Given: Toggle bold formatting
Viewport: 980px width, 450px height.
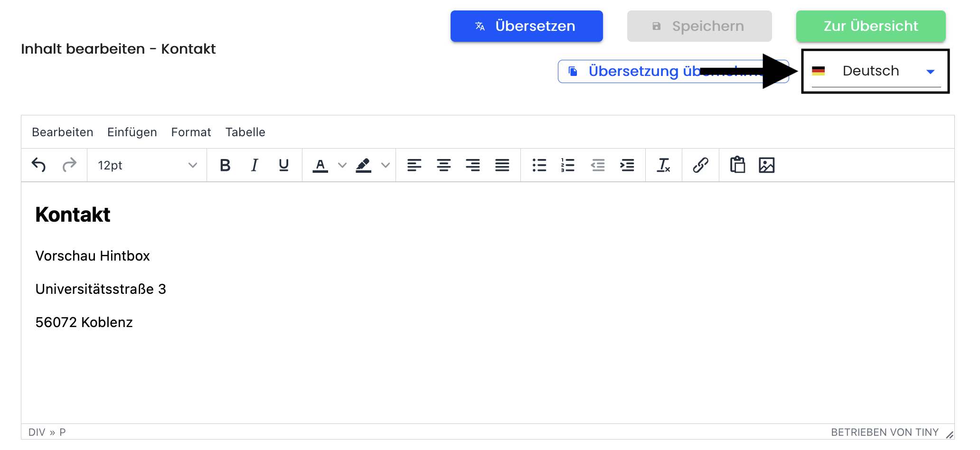Looking at the screenshot, I should click(x=225, y=165).
